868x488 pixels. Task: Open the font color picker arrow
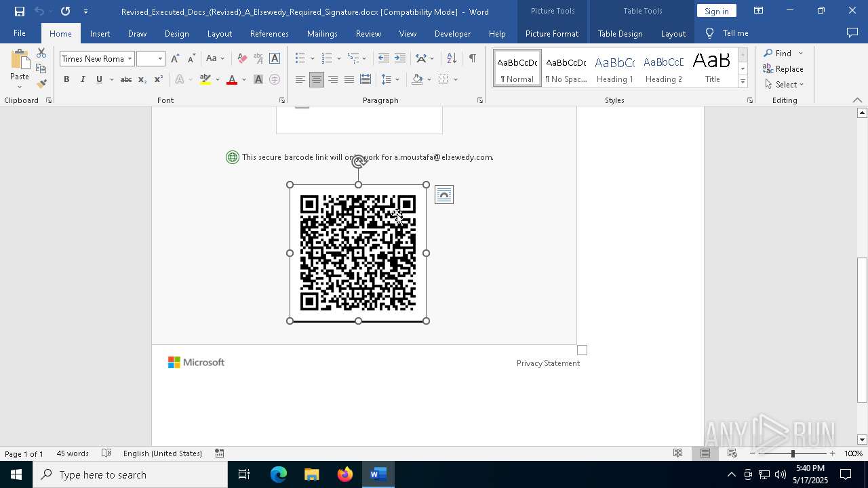coord(243,79)
